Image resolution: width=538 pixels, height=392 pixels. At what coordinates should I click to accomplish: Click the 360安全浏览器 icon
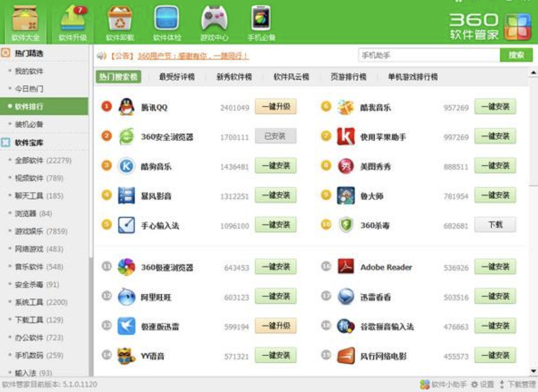point(126,137)
